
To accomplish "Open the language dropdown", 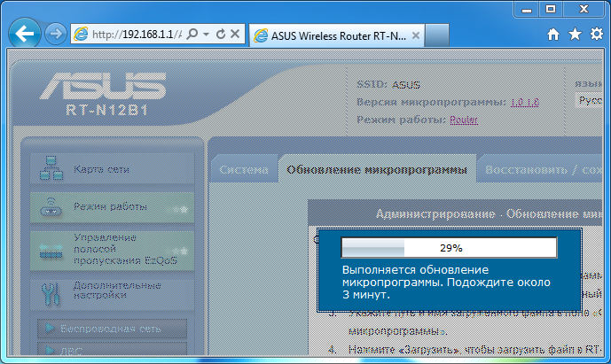I will (590, 100).
